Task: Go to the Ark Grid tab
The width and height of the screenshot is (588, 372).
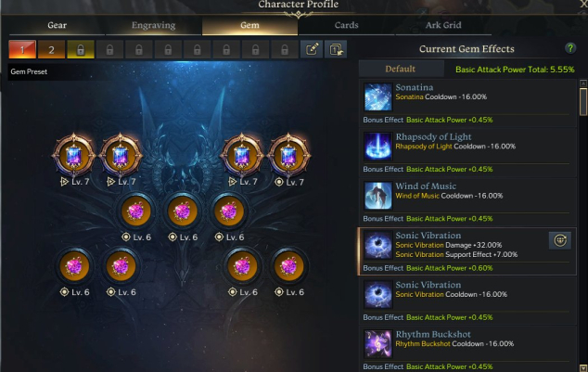Action: (x=443, y=25)
